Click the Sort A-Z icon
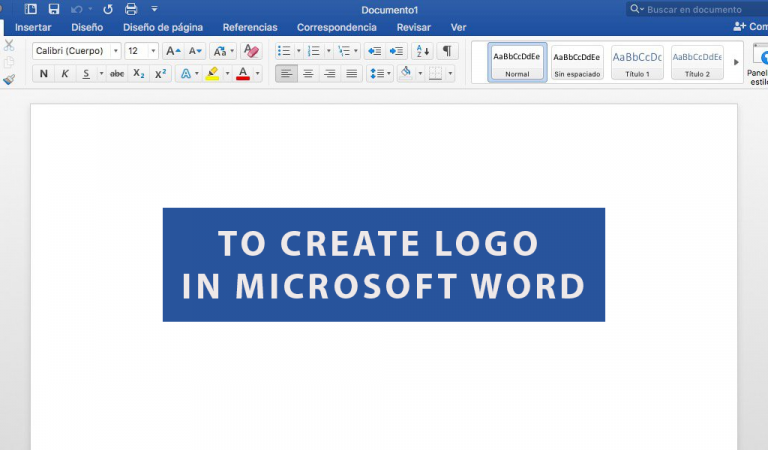Screen dimensions: 768x450 pyautogui.click(x=422, y=51)
